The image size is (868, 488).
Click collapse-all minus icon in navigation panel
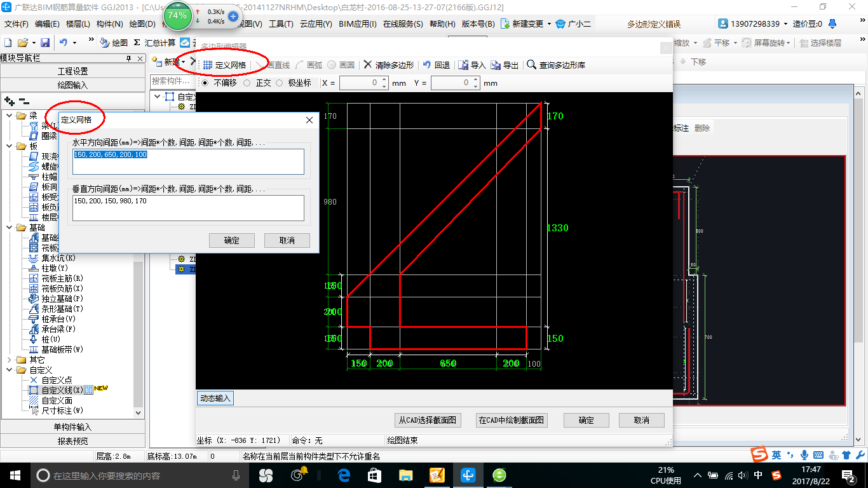click(24, 100)
